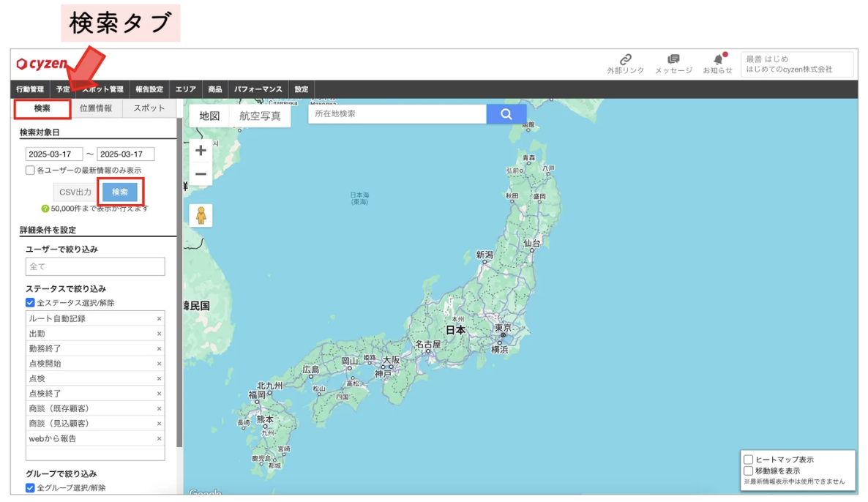Remove 商談（見込顧客） status tag

[x=160, y=424]
